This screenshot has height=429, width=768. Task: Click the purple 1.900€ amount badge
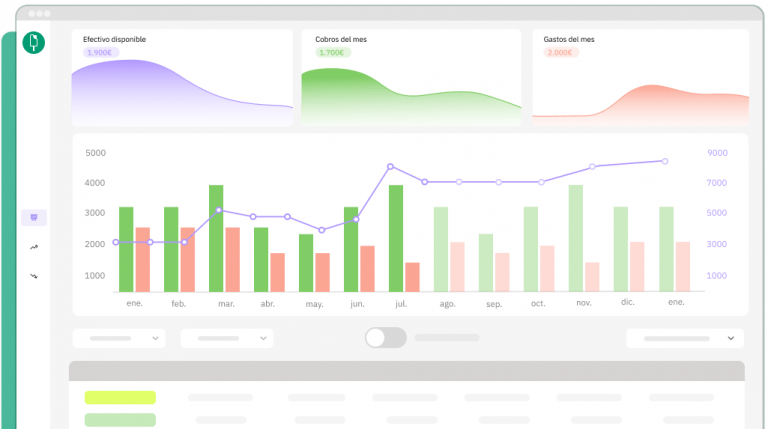coord(100,52)
